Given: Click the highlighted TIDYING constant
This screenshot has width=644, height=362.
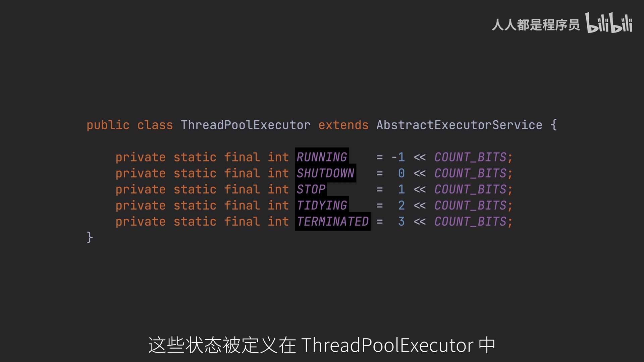Looking at the screenshot, I should point(322,205).
